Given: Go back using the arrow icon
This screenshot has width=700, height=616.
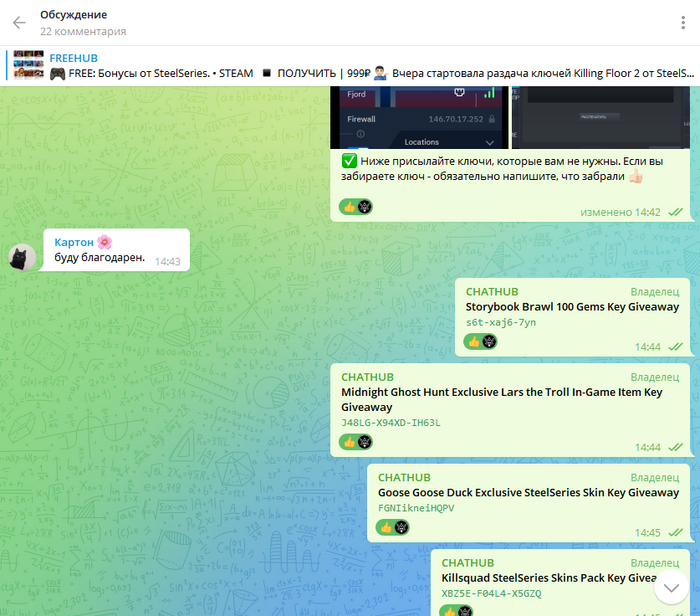Looking at the screenshot, I should click(19, 22).
